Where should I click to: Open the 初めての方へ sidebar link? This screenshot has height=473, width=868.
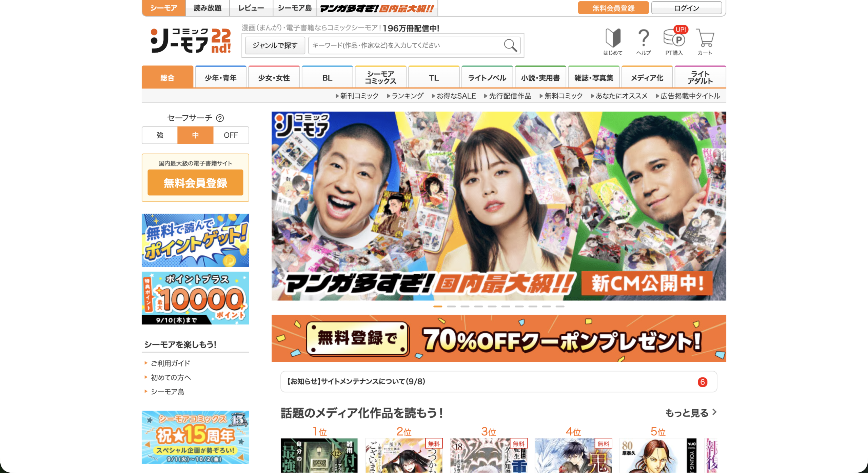[x=171, y=377]
